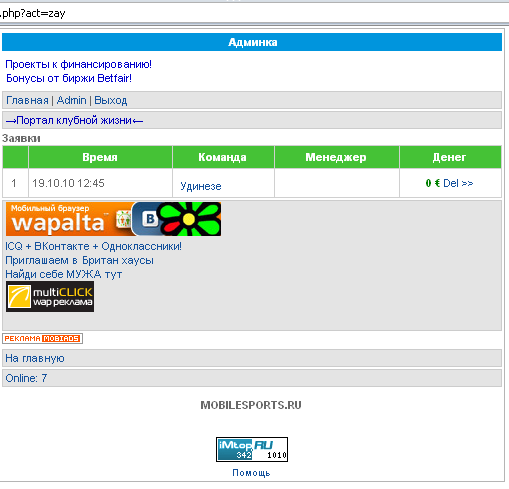This screenshot has width=509, height=489.
Task: Open the Admin menu link
Action: 71,100
